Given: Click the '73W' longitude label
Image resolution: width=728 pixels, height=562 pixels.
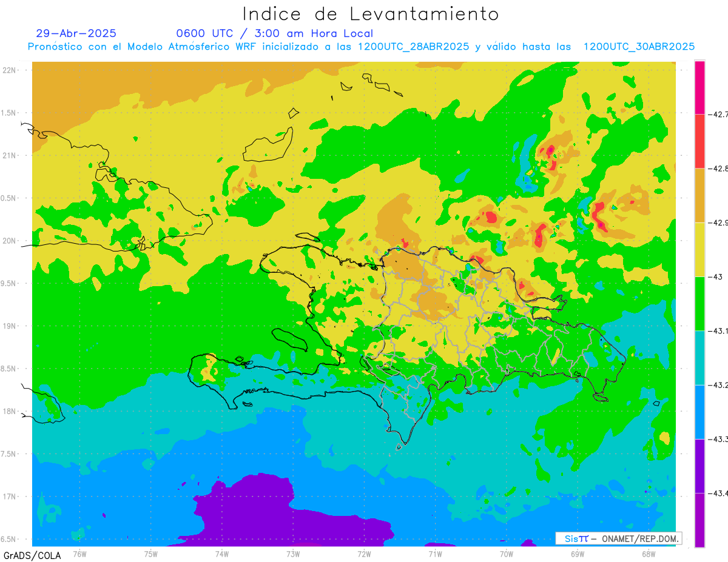Looking at the screenshot, I should (x=293, y=554).
